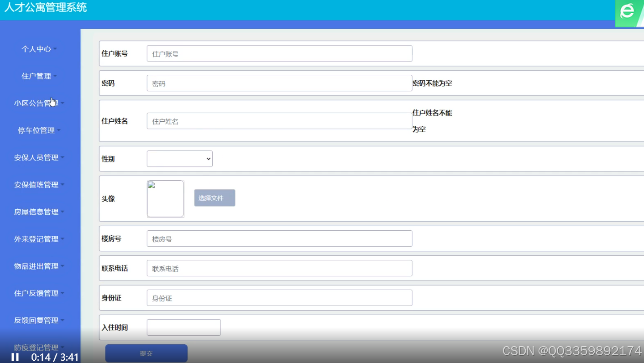Click the 选择文件 upload button
Viewport: 644px width, 363px height.
(x=215, y=198)
